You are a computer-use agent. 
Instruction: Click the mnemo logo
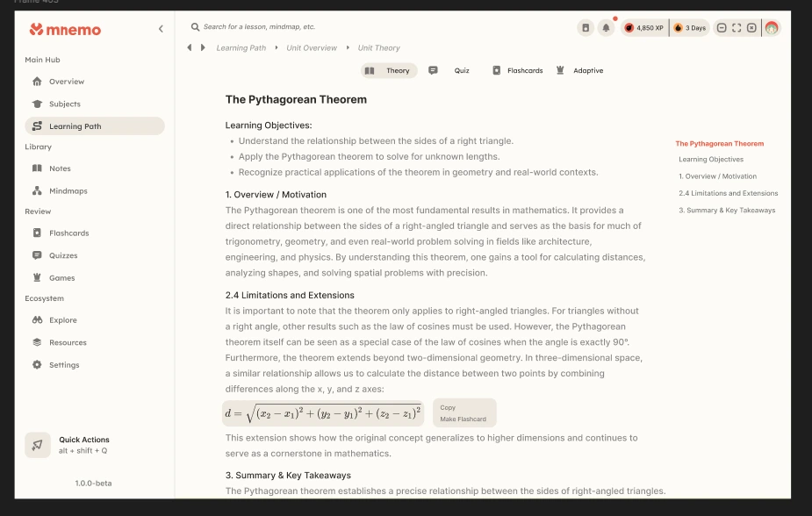point(65,30)
